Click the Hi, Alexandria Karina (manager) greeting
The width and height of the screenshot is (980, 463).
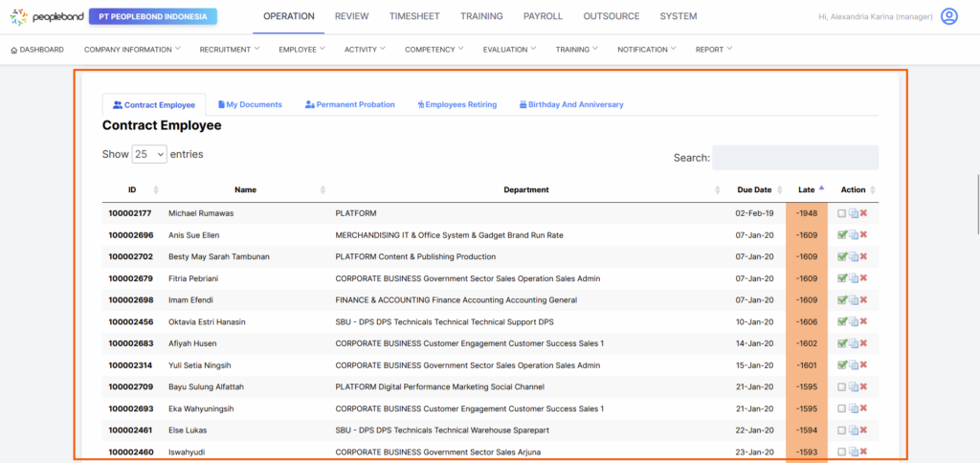point(876,17)
